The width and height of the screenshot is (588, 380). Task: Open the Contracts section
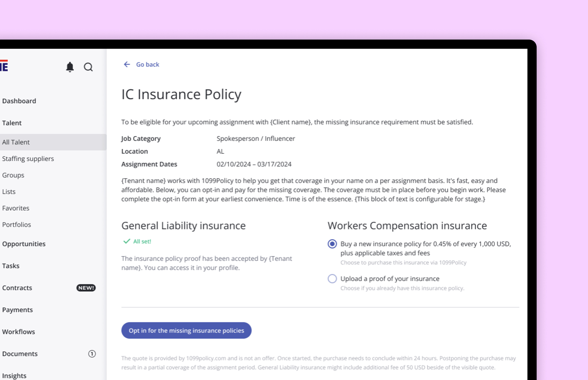[17, 288]
